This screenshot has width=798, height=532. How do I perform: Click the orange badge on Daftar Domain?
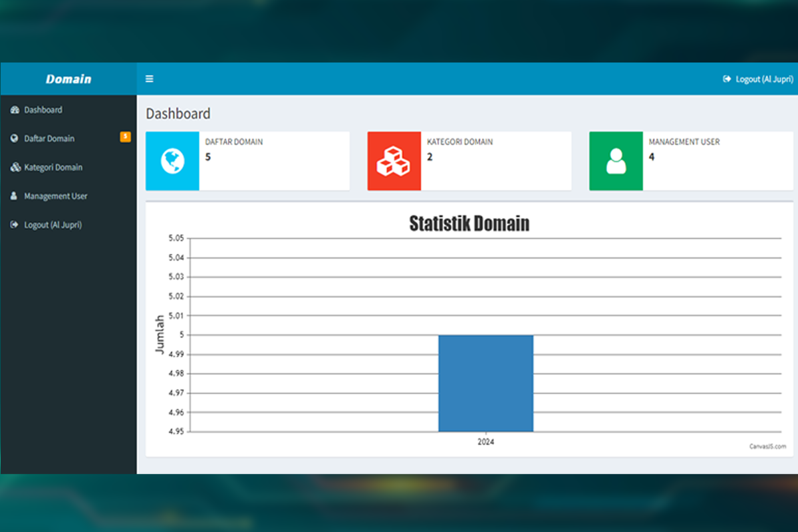coord(125,136)
